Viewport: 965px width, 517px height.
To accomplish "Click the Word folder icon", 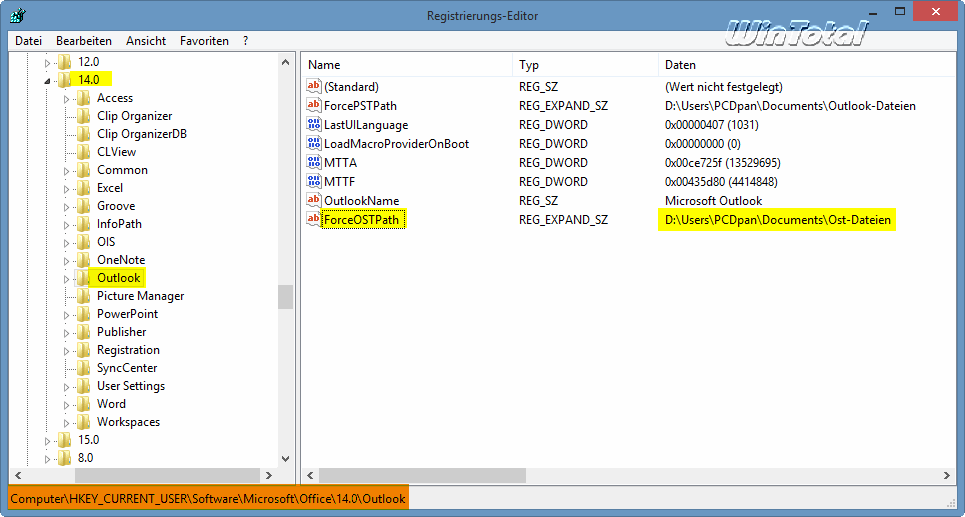I will click(x=84, y=404).
